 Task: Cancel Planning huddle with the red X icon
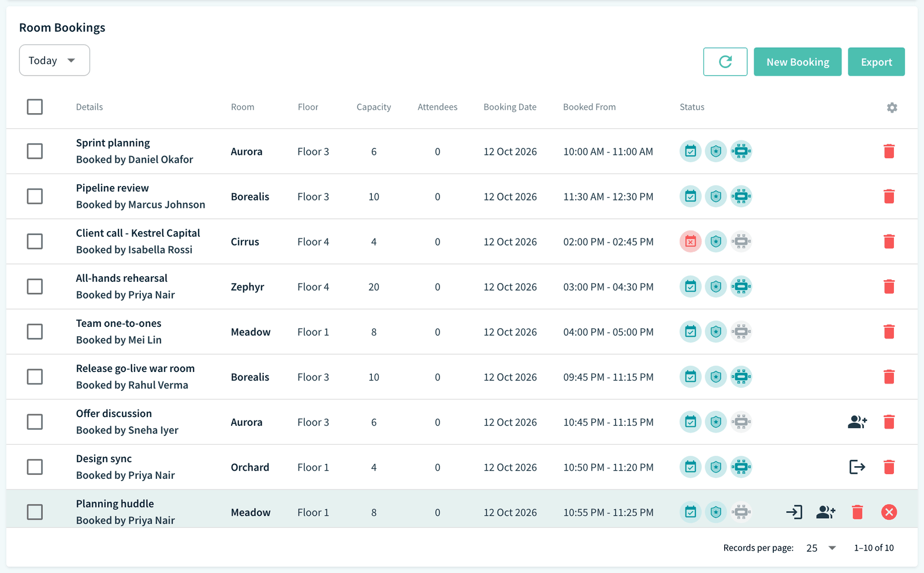(x=889, y=512)
